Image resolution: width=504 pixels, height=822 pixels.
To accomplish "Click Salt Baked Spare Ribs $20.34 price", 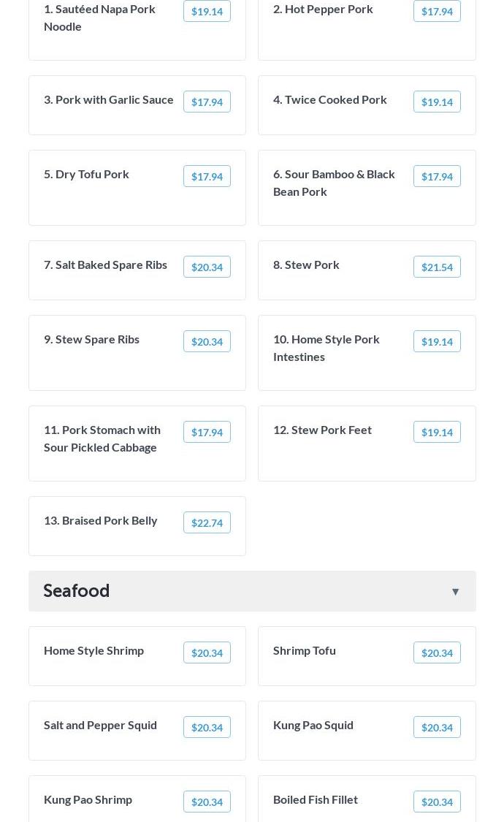I will [x=207, y=267].
